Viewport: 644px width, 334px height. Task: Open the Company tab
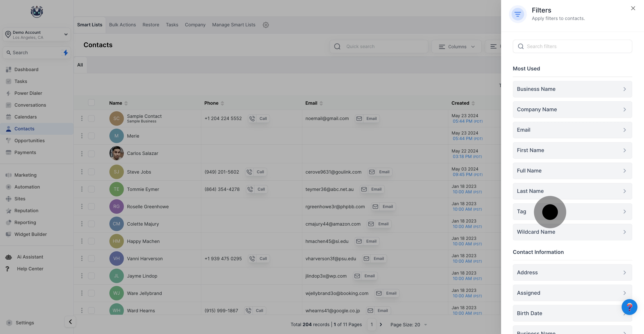tap(195, 25)
